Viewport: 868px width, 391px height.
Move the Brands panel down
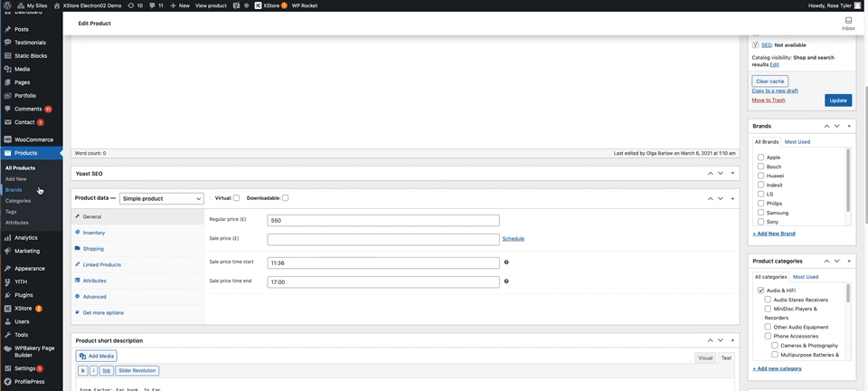click(x=837, y=126)
